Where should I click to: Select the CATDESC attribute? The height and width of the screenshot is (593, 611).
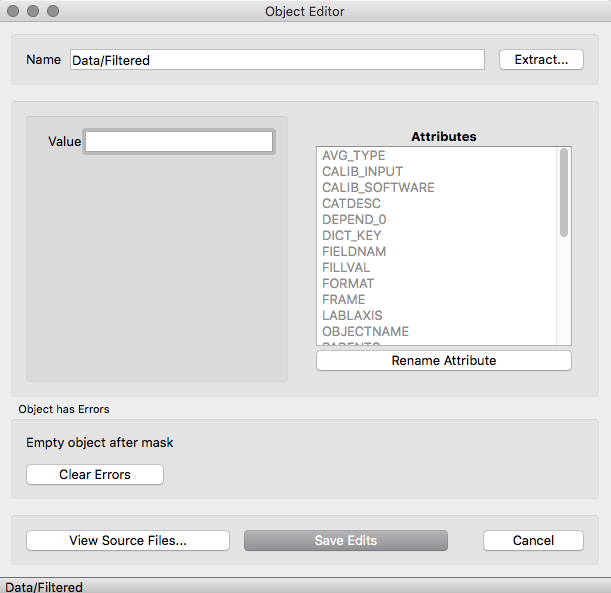click(351, 204)
